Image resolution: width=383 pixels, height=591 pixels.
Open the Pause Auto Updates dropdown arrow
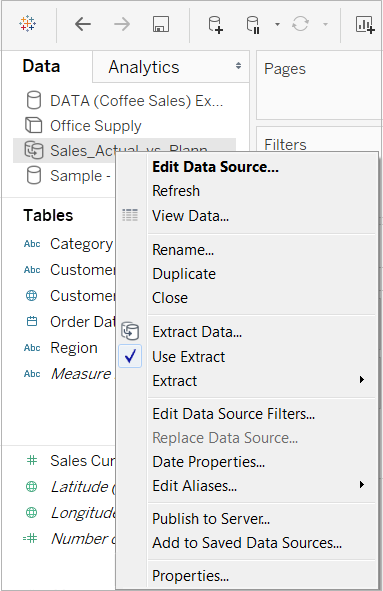277,24
